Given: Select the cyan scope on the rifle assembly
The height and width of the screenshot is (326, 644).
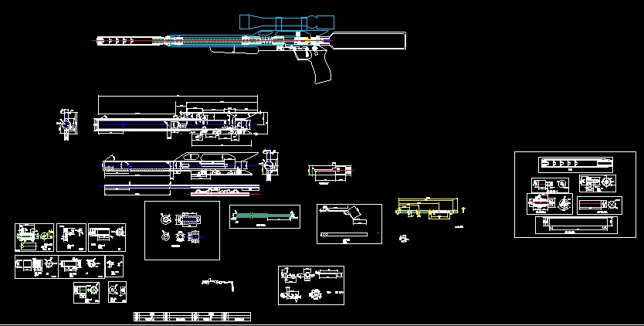Looking at the screenshot, I should 287,22.
